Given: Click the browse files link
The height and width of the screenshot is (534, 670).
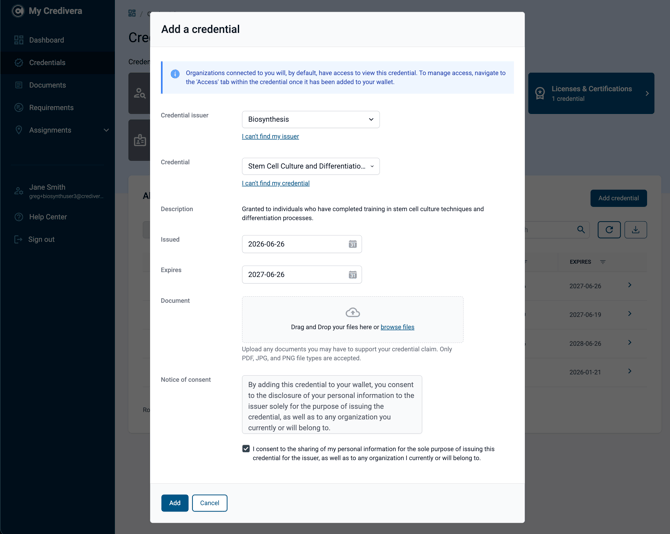Looking at the screenshot, I should 397,327.
